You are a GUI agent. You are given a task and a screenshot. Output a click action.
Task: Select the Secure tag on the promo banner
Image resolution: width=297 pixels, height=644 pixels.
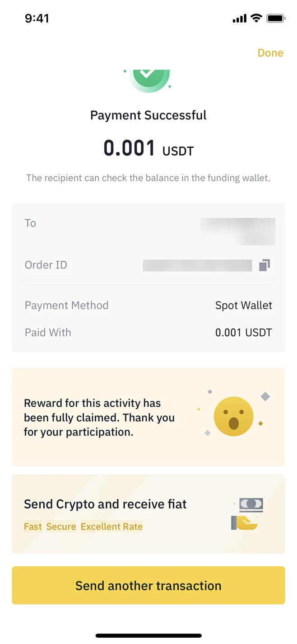pyautogui.click(x=61, y=526)
